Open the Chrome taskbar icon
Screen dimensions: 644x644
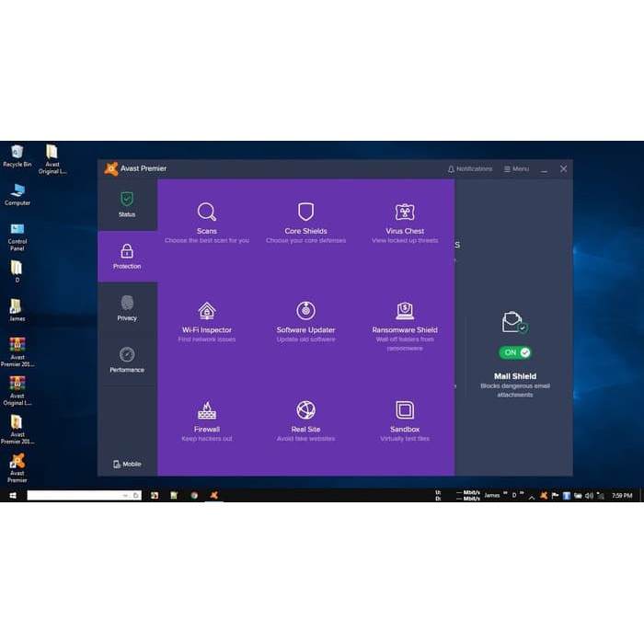[194, 495]
